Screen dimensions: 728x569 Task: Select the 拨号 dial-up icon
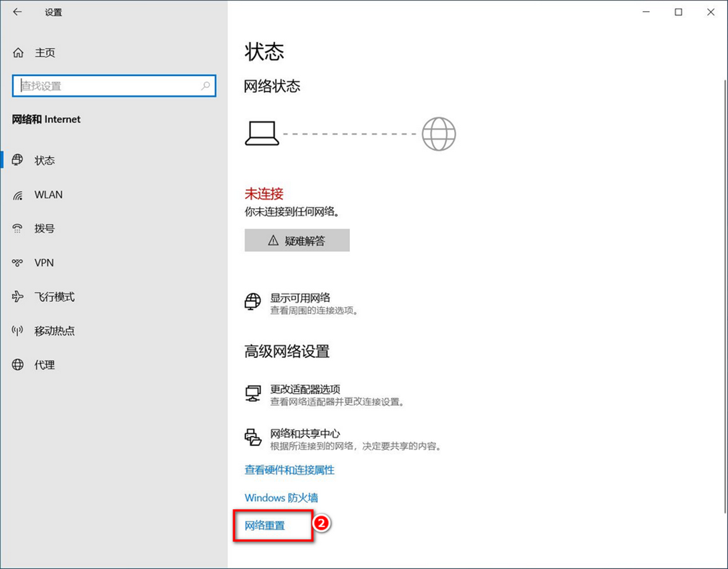point(18,228)
